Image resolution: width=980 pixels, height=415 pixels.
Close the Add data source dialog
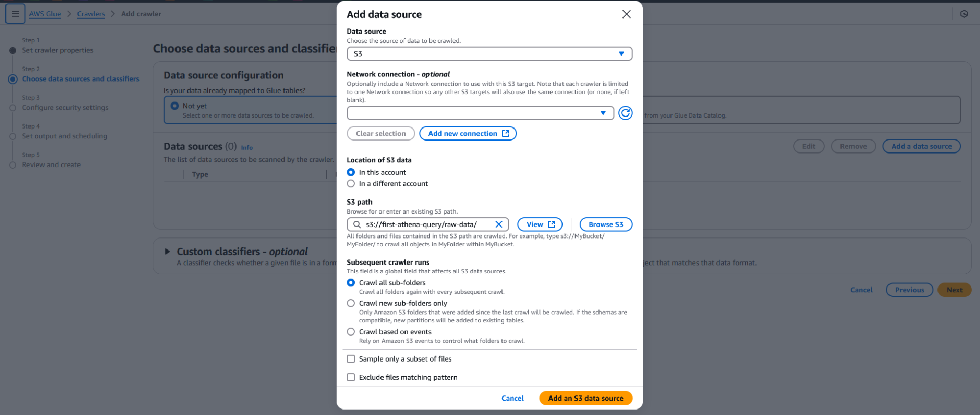tap(626, 14)
